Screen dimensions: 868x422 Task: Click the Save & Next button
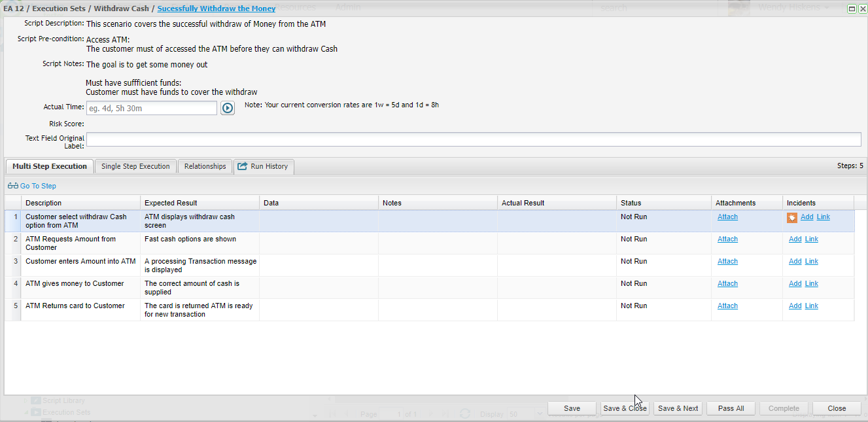click(x=678, y=408)
